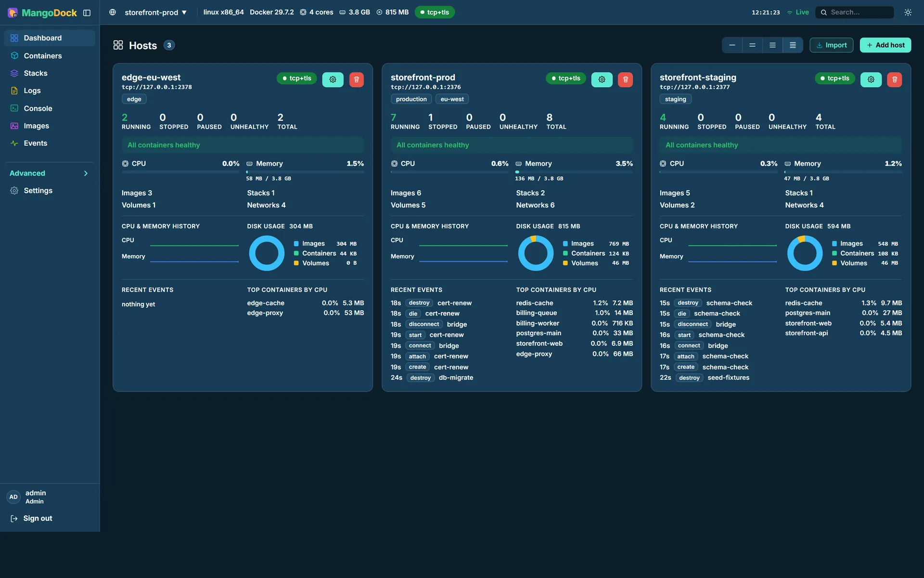Open Settings in sidebar

coord(50,191)
